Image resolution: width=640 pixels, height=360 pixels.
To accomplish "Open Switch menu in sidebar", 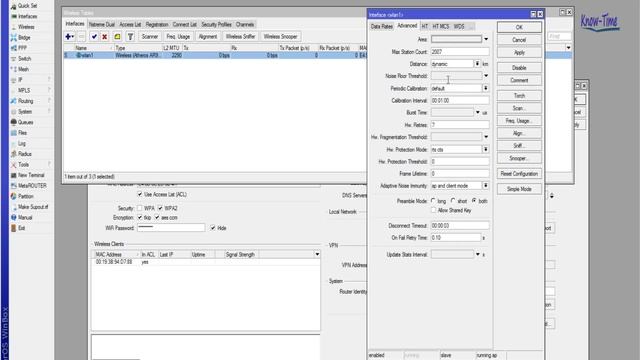I will pyautogui.click(x=24, y=59).
